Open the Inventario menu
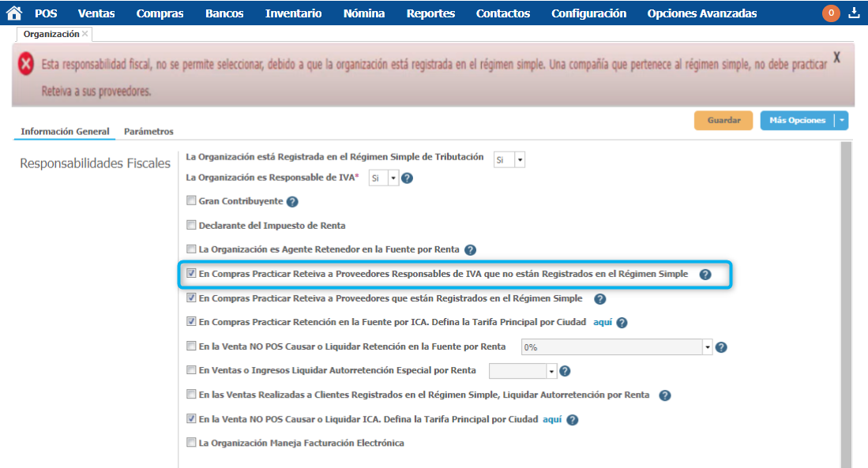 point(293,13)
